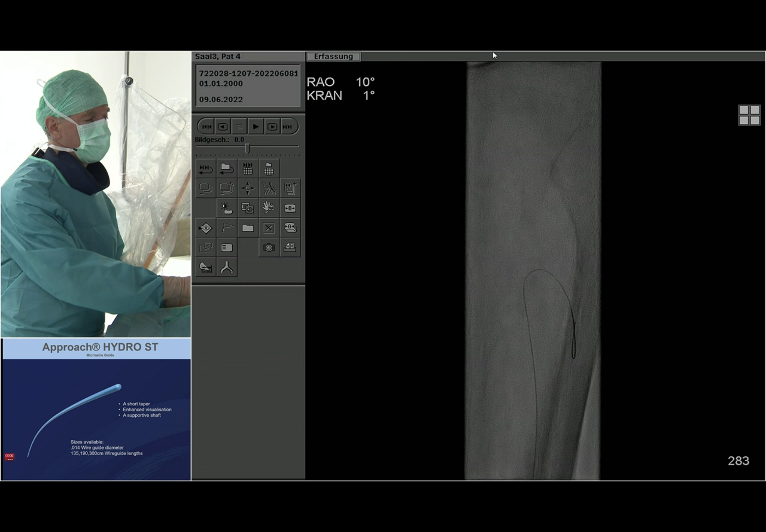The width and height of the screenshot is (766, 532).
Task: Click the flag marker icon
Action: (x=227, y=228)
